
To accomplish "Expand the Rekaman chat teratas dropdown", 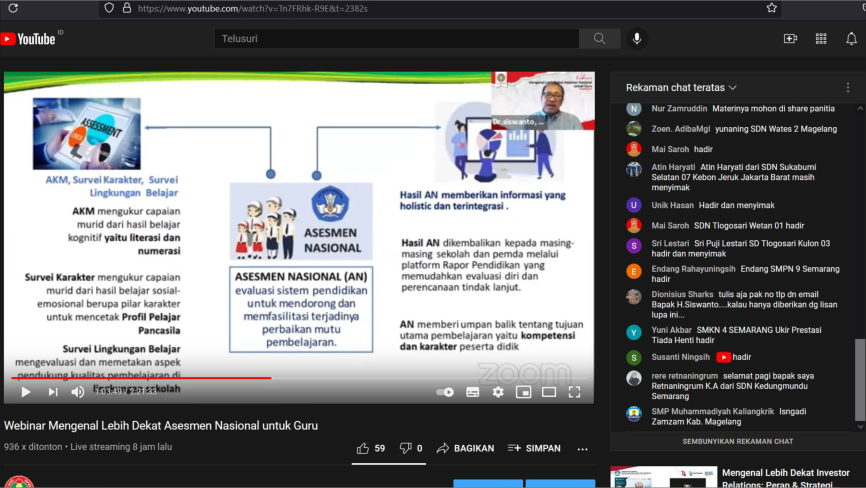I will [x=681, y=87].
